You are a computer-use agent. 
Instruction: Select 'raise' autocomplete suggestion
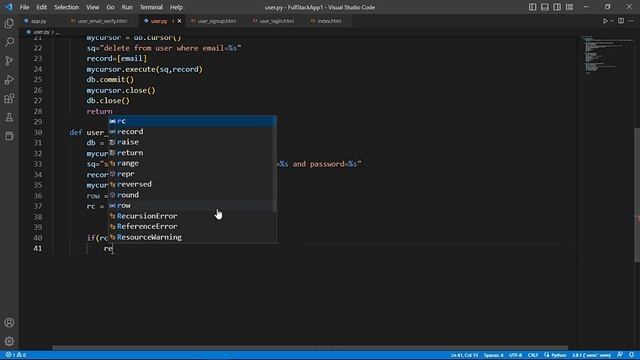click(x=192, y=142)
